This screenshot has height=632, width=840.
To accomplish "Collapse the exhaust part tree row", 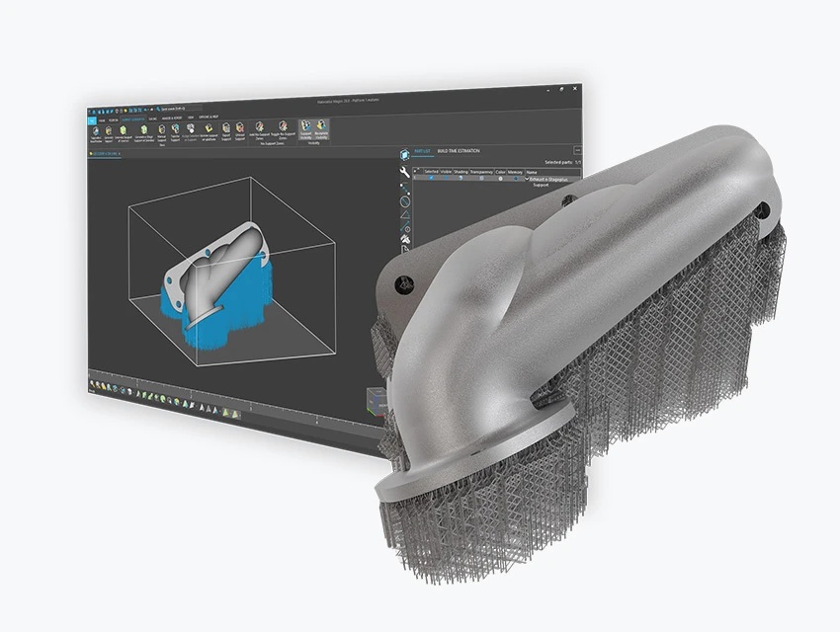I will (x=527, y=179).
